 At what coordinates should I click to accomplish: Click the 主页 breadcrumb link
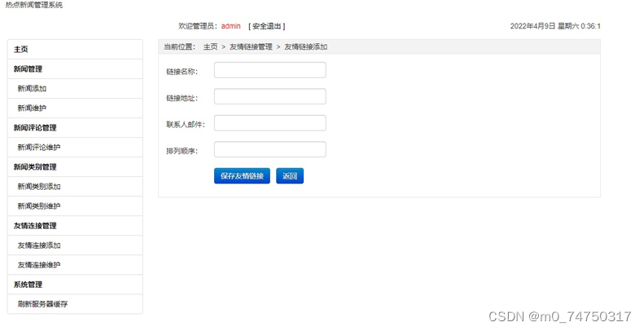pyautogui.click(x=210, y=47)
